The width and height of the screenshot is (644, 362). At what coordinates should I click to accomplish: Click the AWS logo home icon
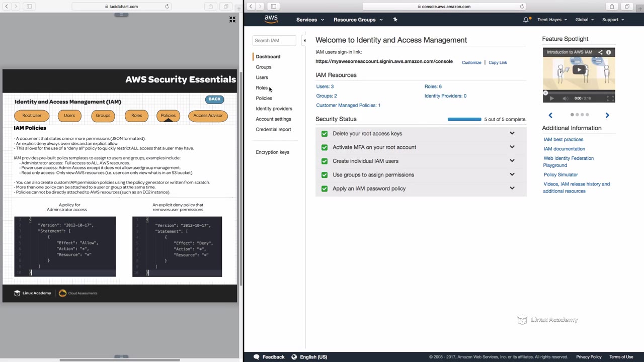coord(271,19)
